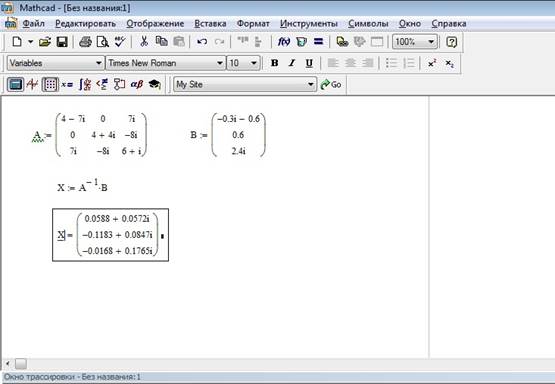This screenshot has width=555, height=384.
Task: Open the Вставка menu
Action: (x=210, y=24)
